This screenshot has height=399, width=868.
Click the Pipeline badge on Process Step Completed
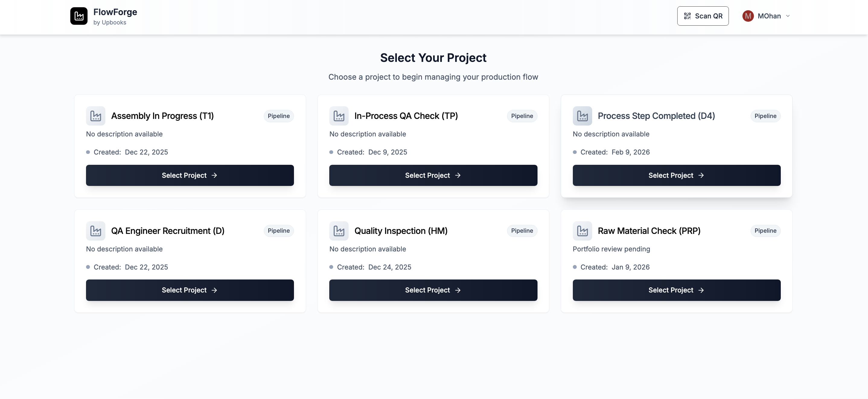coord(765,116)
